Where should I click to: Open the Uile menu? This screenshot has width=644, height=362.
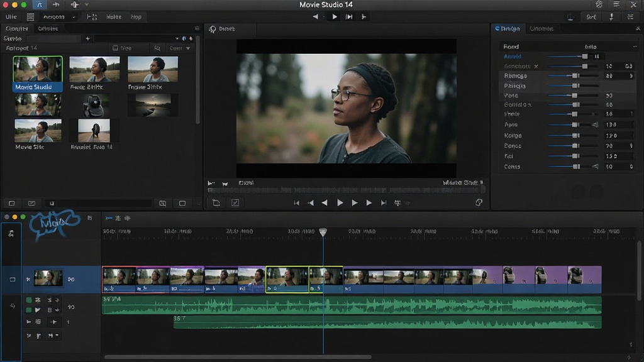tap(11, 17)
